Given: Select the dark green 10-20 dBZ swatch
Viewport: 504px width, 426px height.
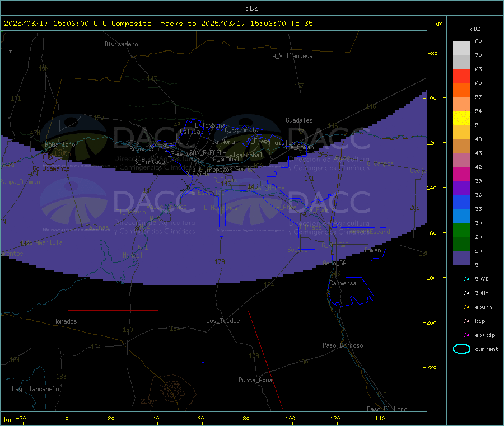Looking at the screenshot, I should click(461, 244).
